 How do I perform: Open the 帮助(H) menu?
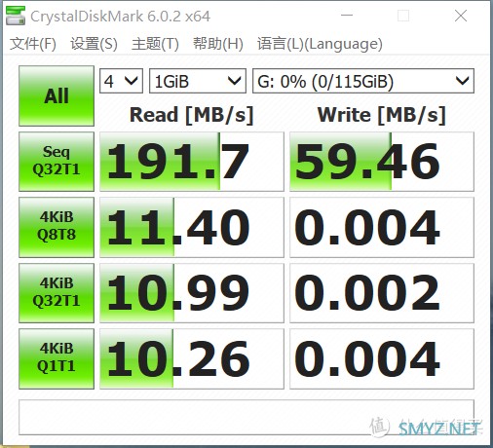pos(218,44)
